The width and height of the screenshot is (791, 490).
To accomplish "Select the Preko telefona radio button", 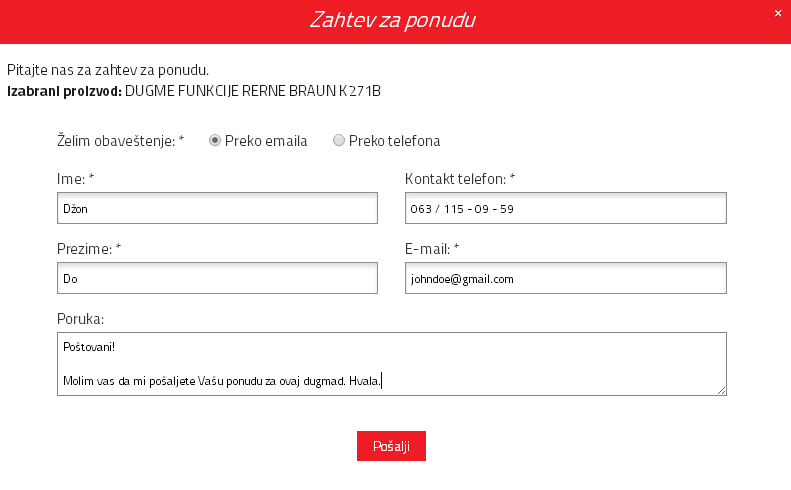I will [x=338, y=140].
